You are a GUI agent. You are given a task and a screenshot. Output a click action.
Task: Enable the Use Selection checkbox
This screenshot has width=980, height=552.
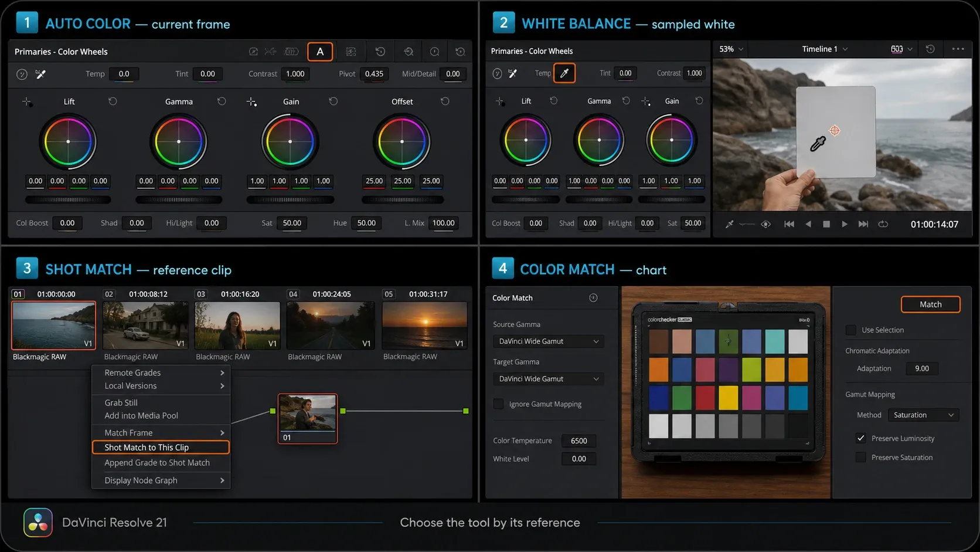pos(851,330)
